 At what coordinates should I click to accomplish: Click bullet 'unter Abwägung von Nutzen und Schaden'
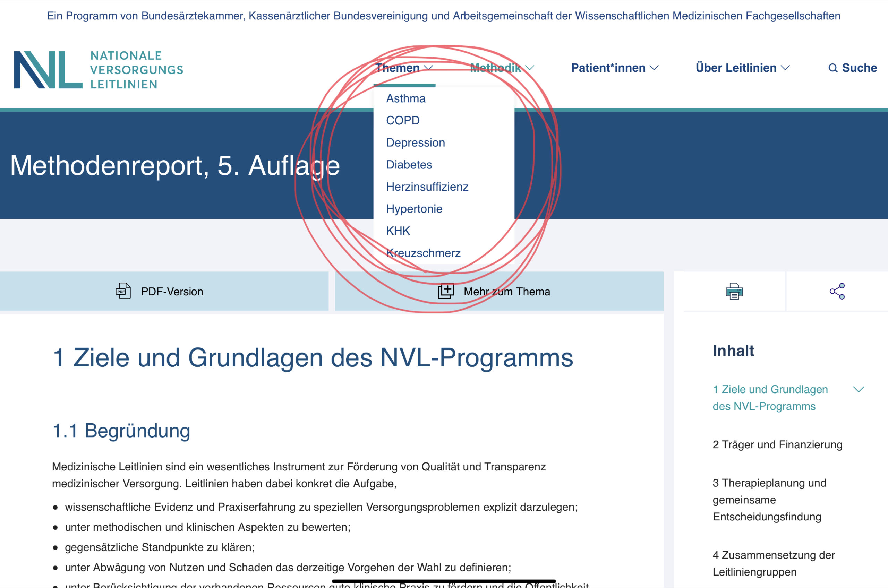tap(288, 568)
